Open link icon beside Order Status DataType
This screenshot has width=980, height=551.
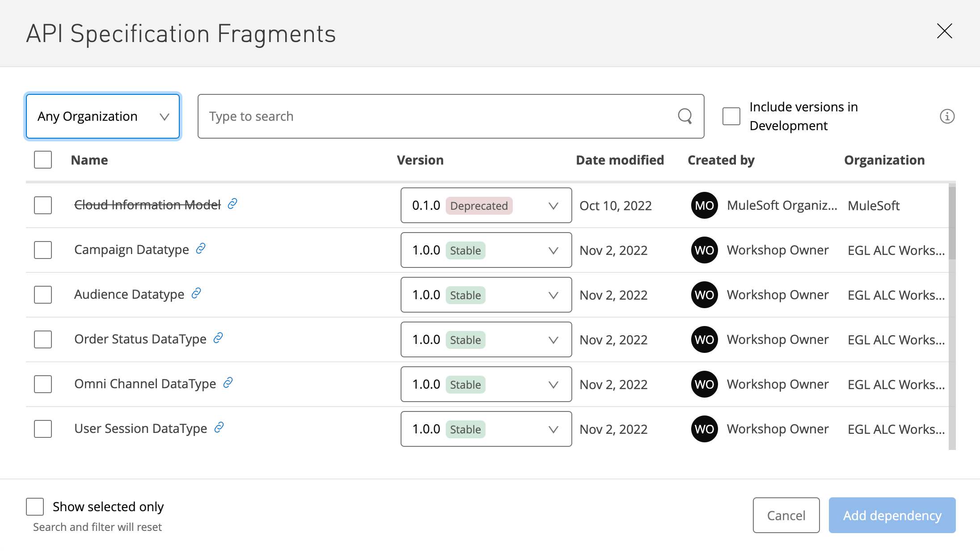coord(218,338)
